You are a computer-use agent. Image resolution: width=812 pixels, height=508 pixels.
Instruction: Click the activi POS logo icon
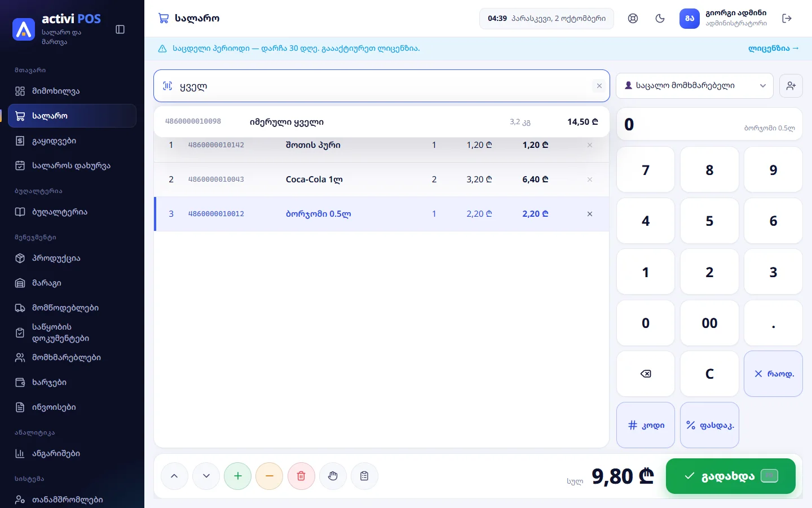point(24,29)
